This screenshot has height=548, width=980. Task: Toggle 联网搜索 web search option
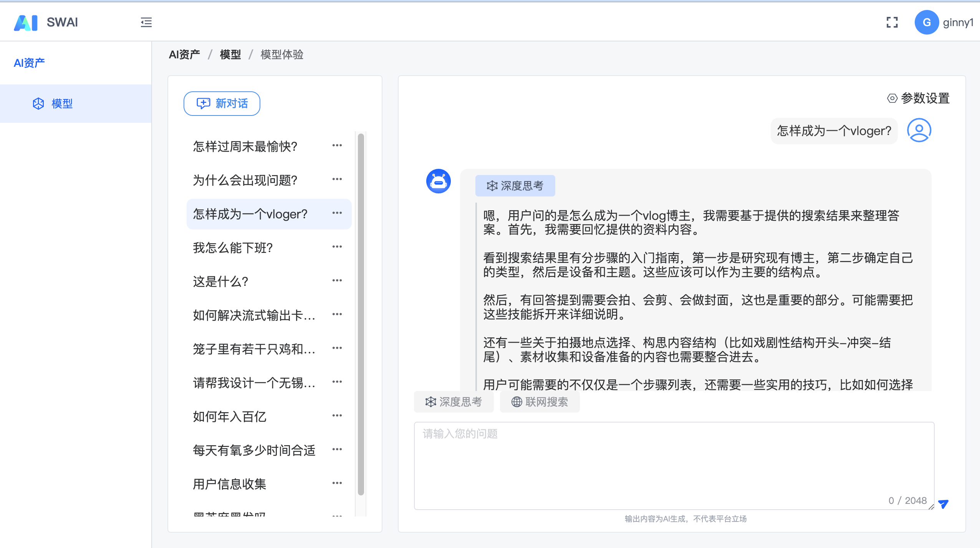540,402
